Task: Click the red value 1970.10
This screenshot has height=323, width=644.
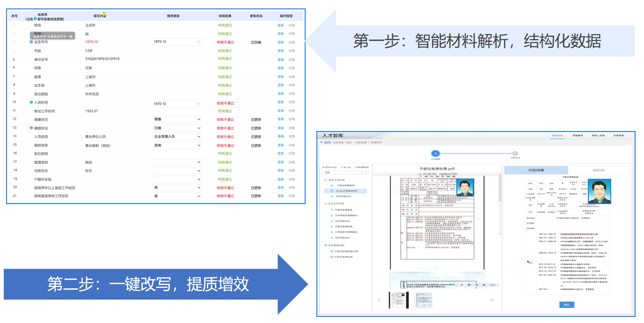Action: click(x=92, y=42)
